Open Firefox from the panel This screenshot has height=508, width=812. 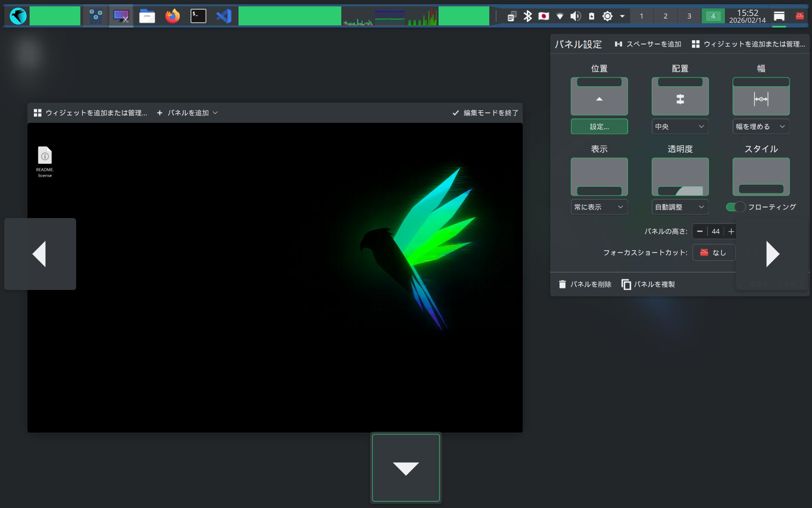tap(172, 16)
